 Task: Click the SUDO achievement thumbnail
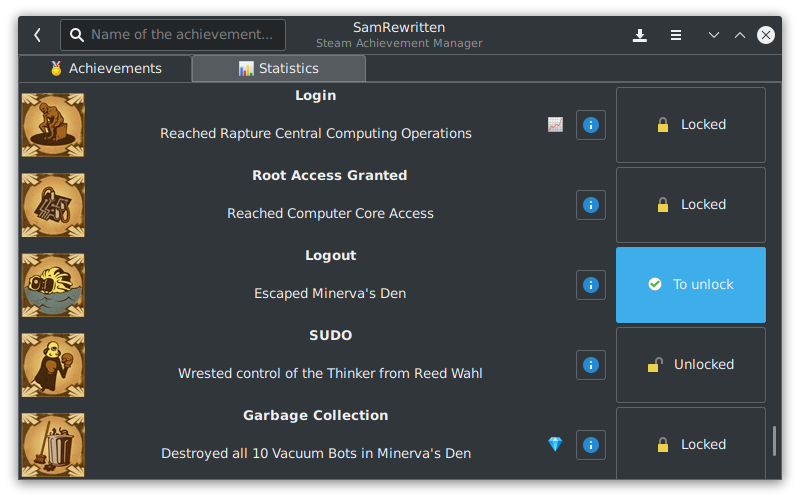point(53,365)
